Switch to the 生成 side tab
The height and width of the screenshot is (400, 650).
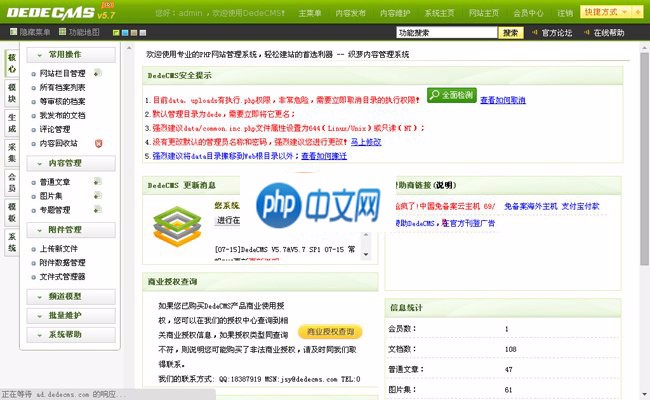[x=12, y=123]
